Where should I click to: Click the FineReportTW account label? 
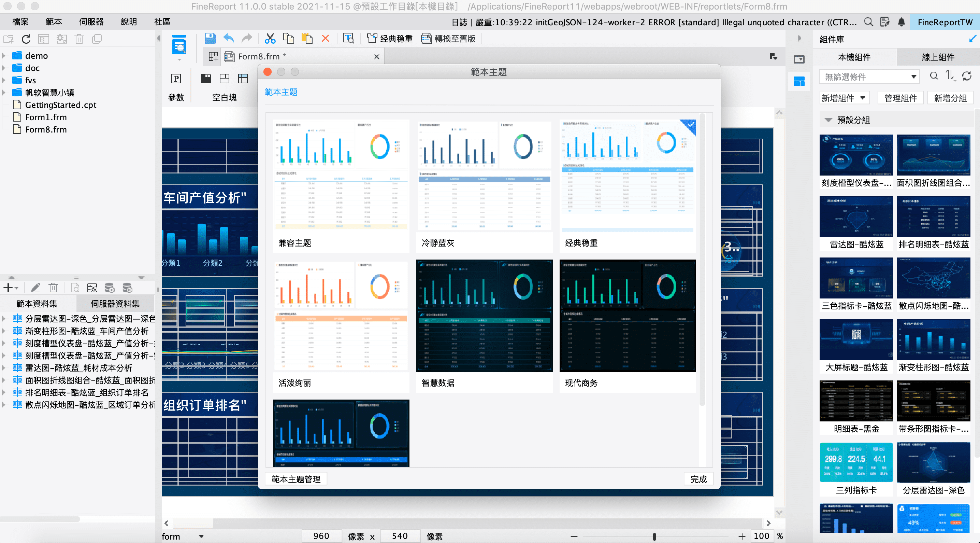[x=945, y=22]
